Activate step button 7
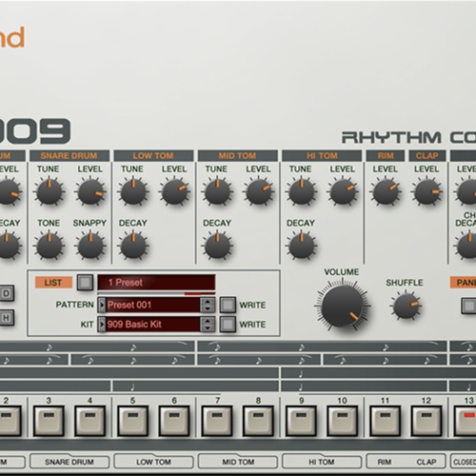 217,421
